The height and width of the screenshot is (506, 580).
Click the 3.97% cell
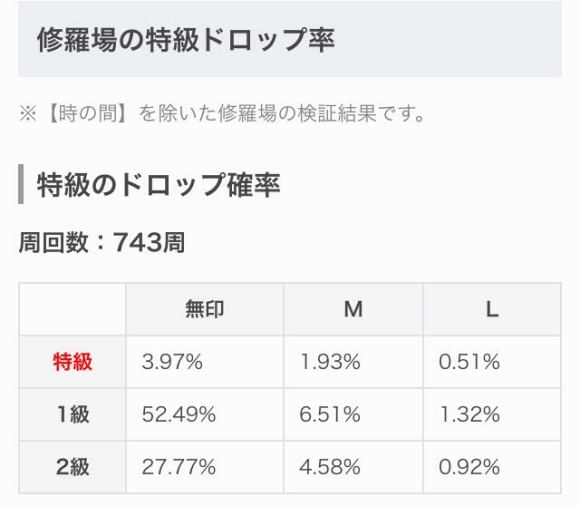pyautogui.click(x=205, y=362)
